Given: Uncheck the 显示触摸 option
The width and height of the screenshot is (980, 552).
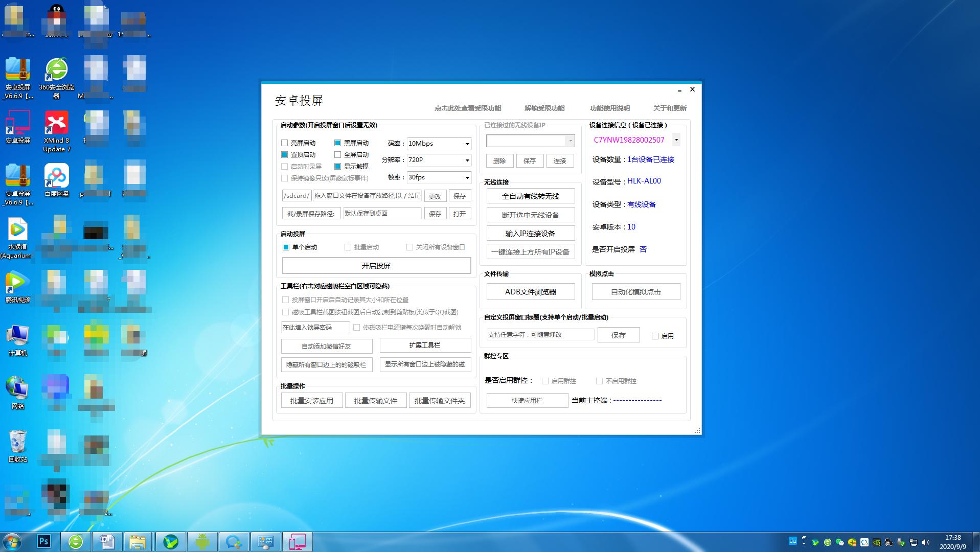Looking at the screenshot, I should coord(337,166).
